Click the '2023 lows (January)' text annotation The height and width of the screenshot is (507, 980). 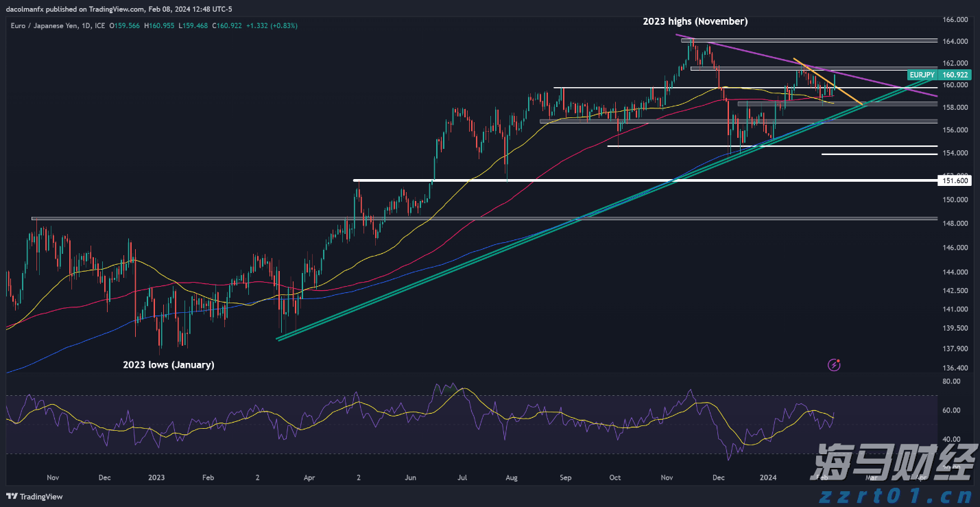(169, 365)
